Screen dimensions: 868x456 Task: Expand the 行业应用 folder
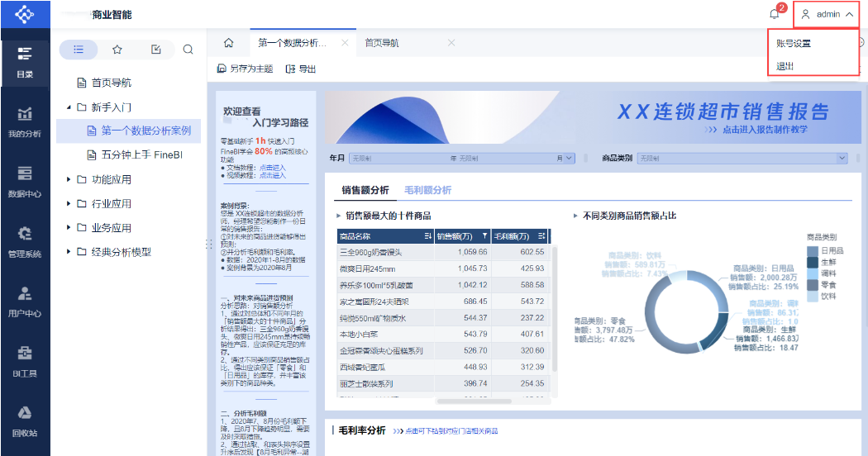pos(69,204)
